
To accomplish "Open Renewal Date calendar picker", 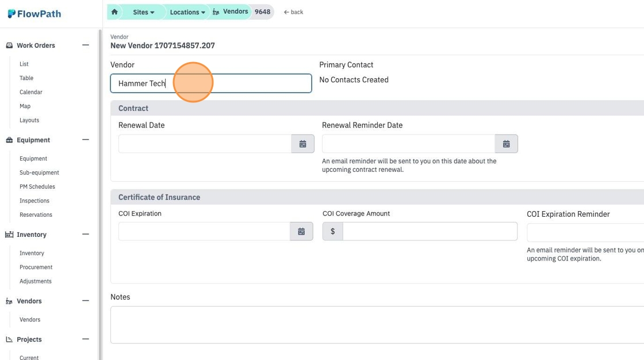I will [302, 144].
